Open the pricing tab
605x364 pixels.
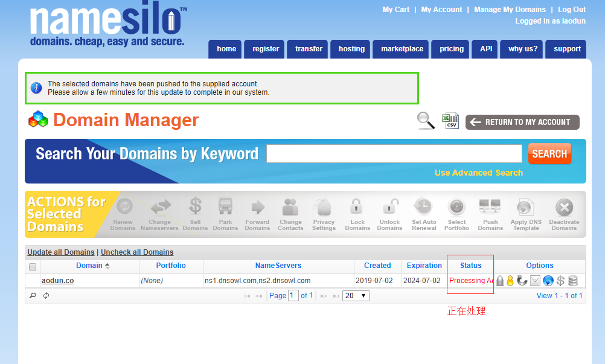click(450, 49)
